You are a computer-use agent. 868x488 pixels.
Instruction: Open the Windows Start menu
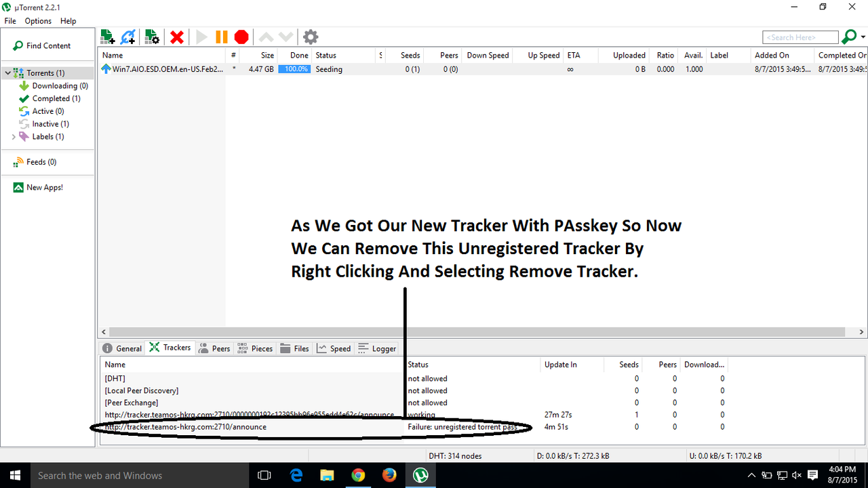[x=14, y=475]
